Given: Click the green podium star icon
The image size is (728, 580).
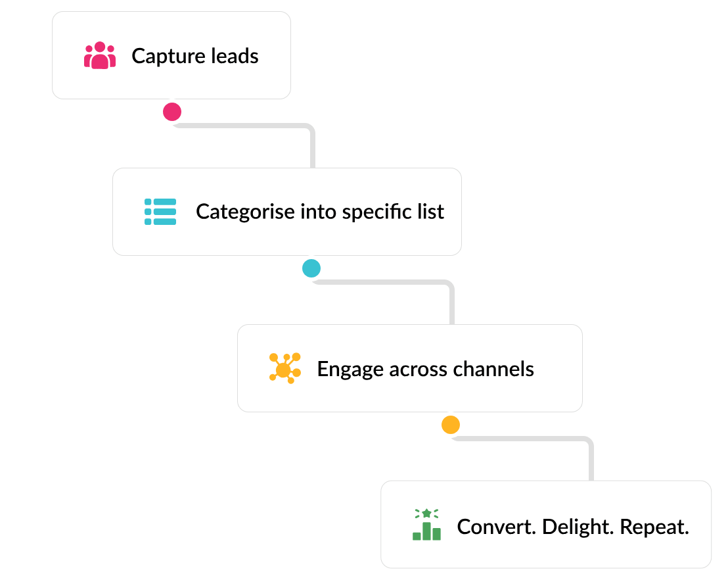Looking at the screenshot, I should (426, 525).
